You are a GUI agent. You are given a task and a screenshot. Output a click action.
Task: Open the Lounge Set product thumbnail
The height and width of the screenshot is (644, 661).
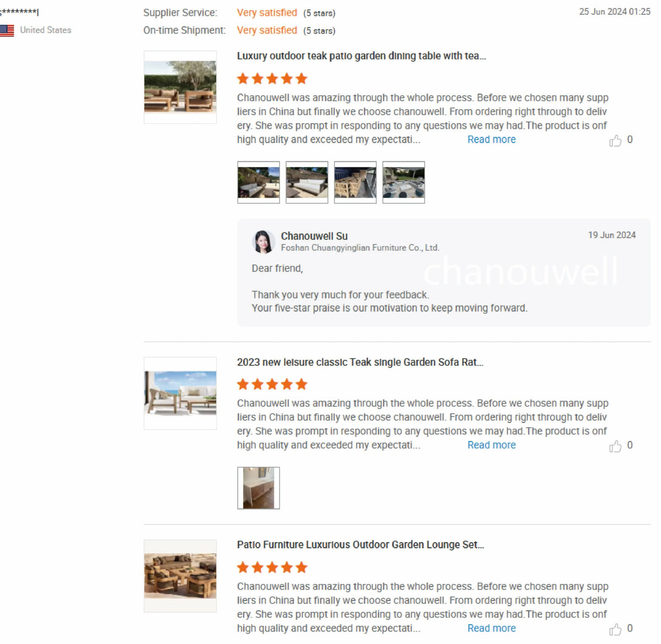point(180,576)
